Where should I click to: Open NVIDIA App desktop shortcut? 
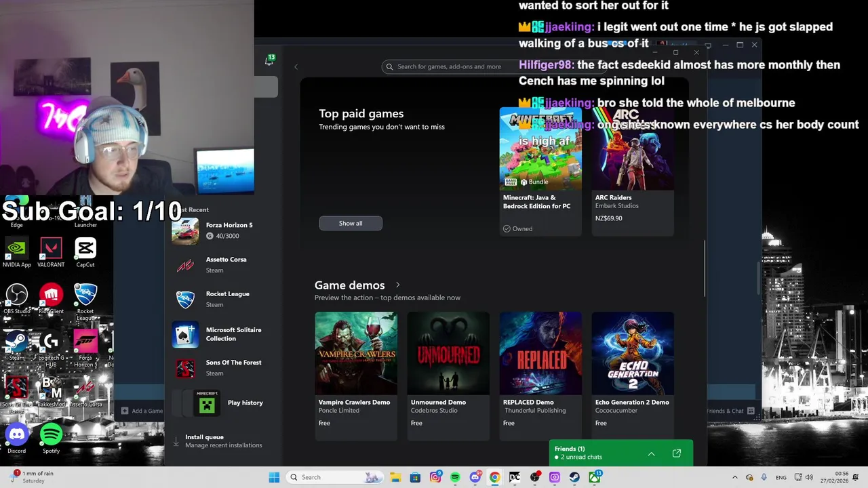click(x=17, y=253)
